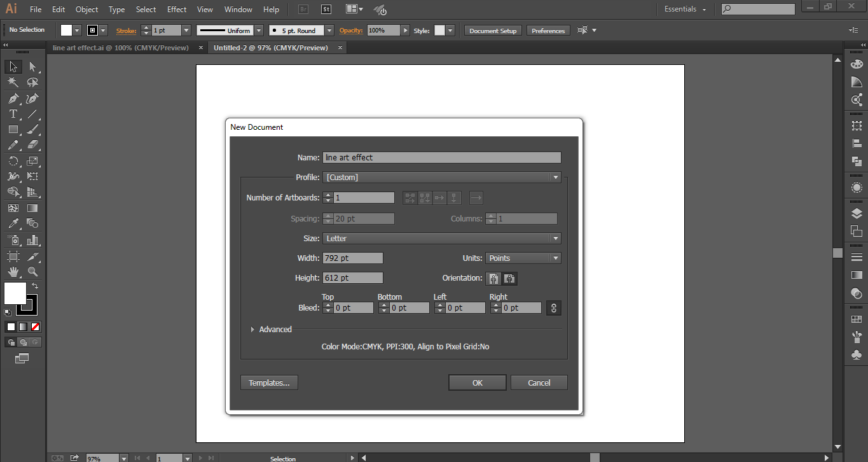Viewport: 868px width, 462px height.
Task: Choose the Hand tool
Action: click(x=13, y=272)
